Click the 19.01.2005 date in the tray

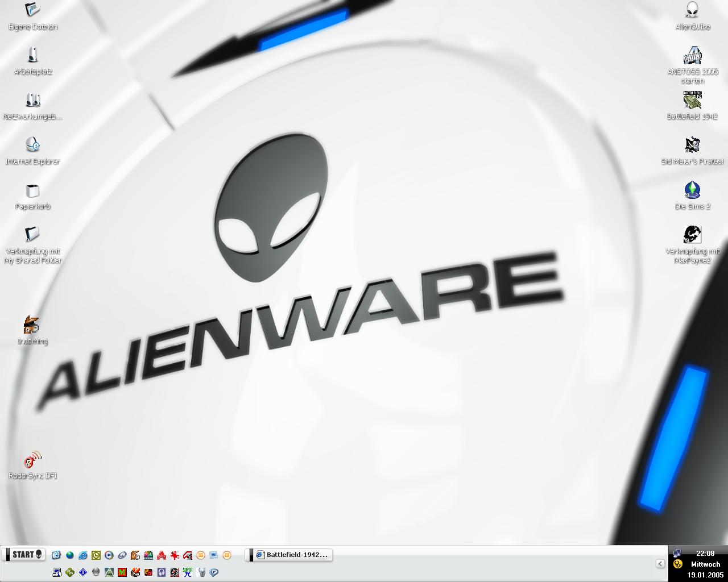(705, 575)
